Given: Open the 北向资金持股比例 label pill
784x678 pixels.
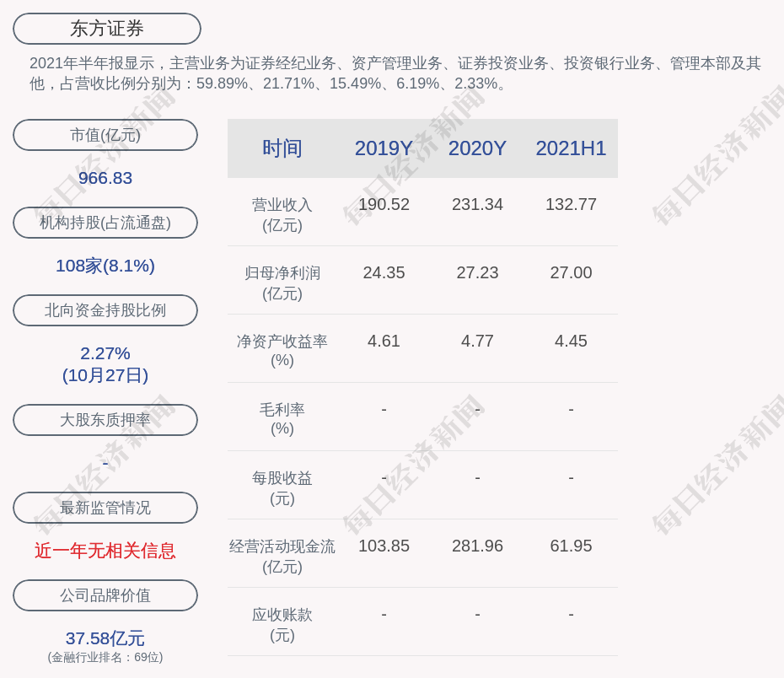Looking at the screenshot, I should [105, 310].
